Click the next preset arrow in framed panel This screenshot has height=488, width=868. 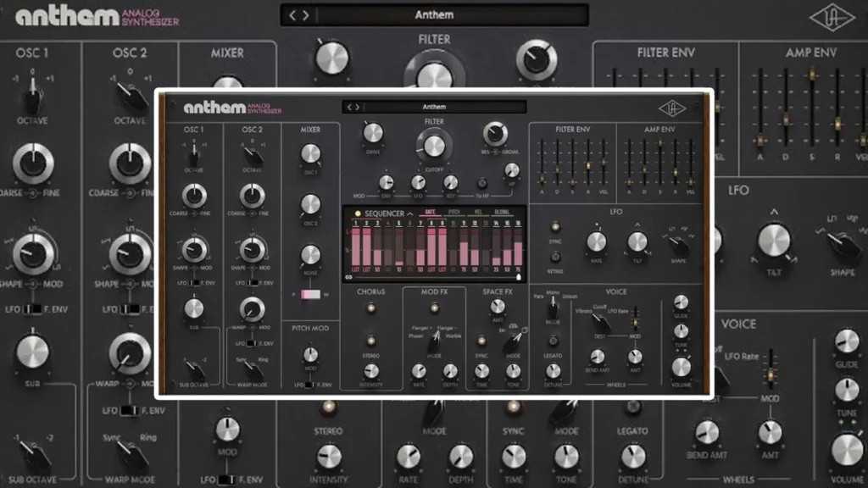click(358, 107)
